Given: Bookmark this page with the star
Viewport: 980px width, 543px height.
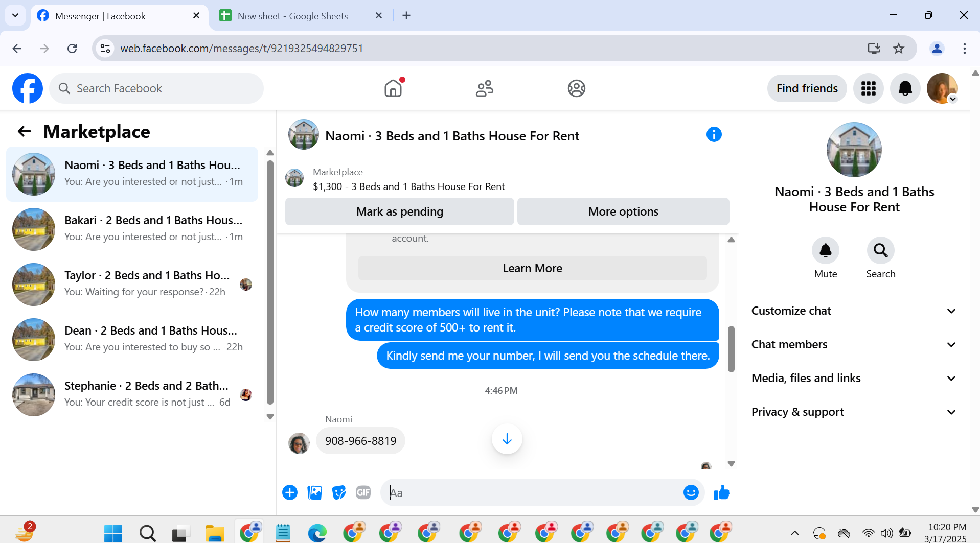Looking at the screenshot, I should [x=899, y=48].
